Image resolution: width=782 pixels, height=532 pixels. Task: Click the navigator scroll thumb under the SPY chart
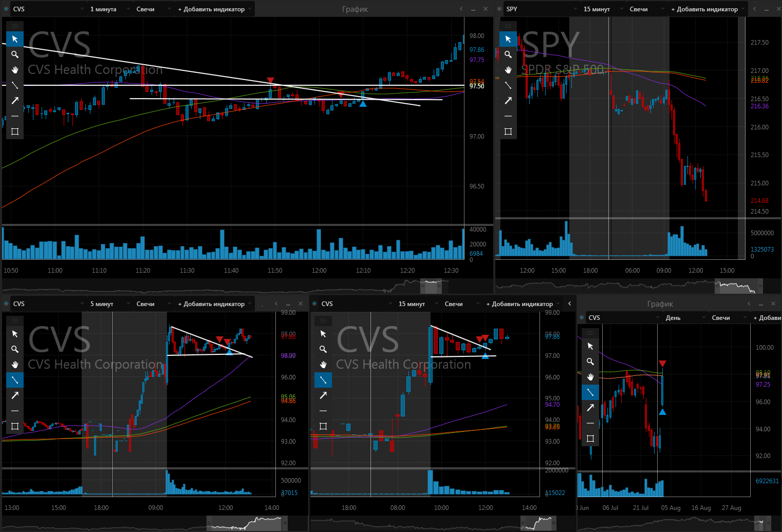739,286
